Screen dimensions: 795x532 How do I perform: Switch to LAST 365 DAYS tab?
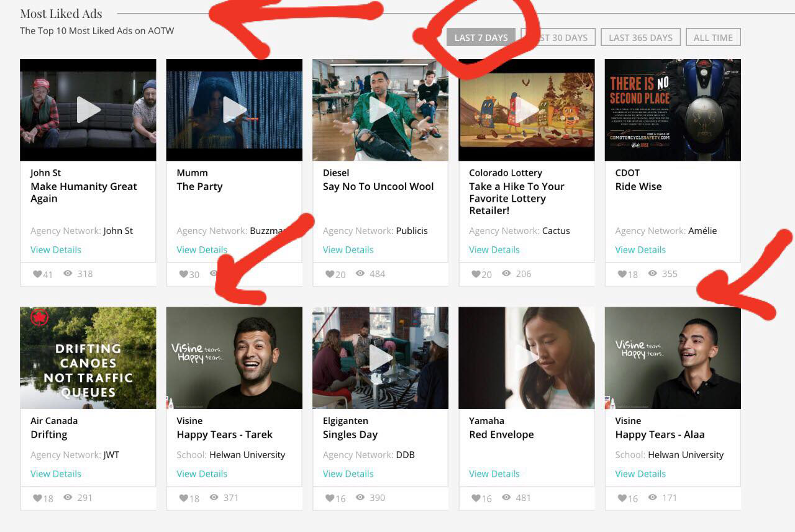click(x=640, y=37)
